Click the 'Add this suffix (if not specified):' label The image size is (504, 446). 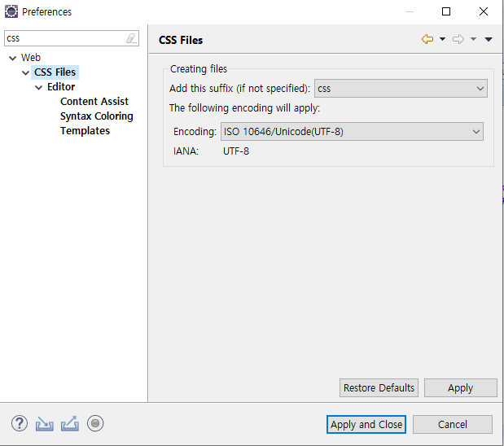(239, 89)
